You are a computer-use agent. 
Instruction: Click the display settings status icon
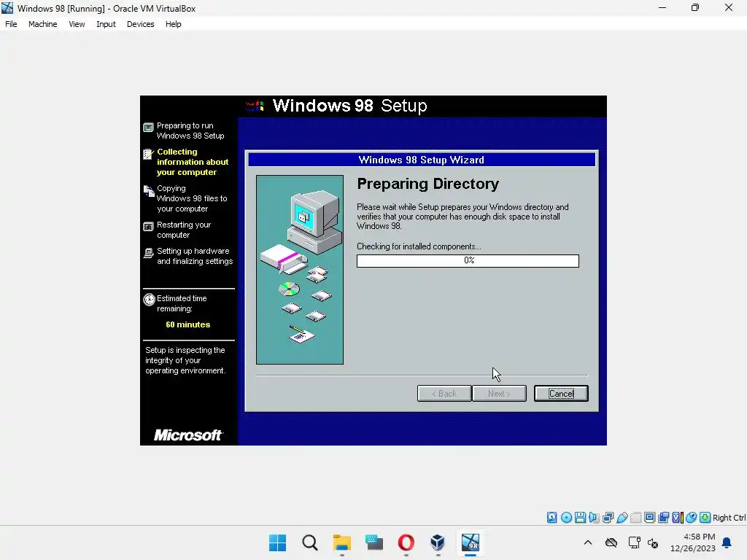pyautogui.click(x=649, y=518)
